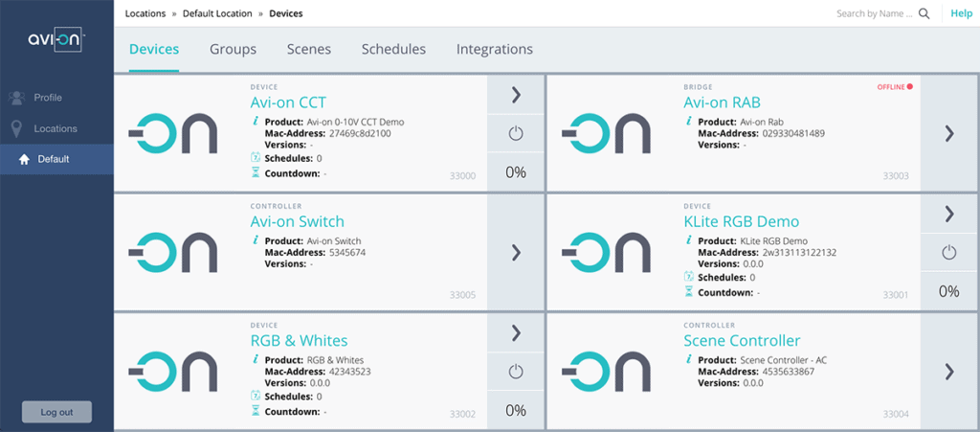This screenshot has width=980, height=432.
Task: Expand Avi-on Switch details with chevron
Action: (x=516, y=252)
